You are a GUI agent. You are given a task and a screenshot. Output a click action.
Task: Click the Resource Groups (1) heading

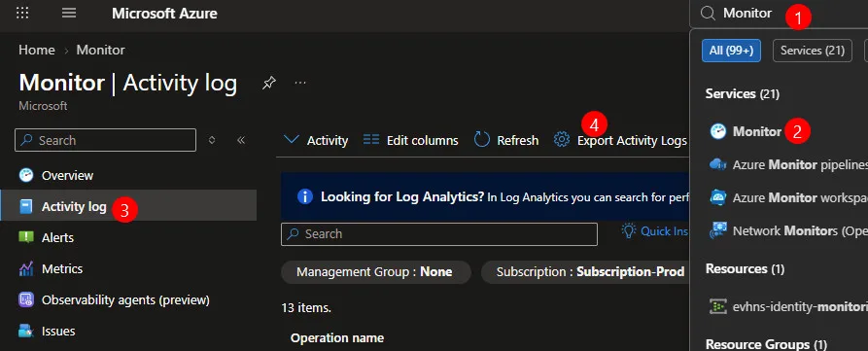tap(766, 344)
